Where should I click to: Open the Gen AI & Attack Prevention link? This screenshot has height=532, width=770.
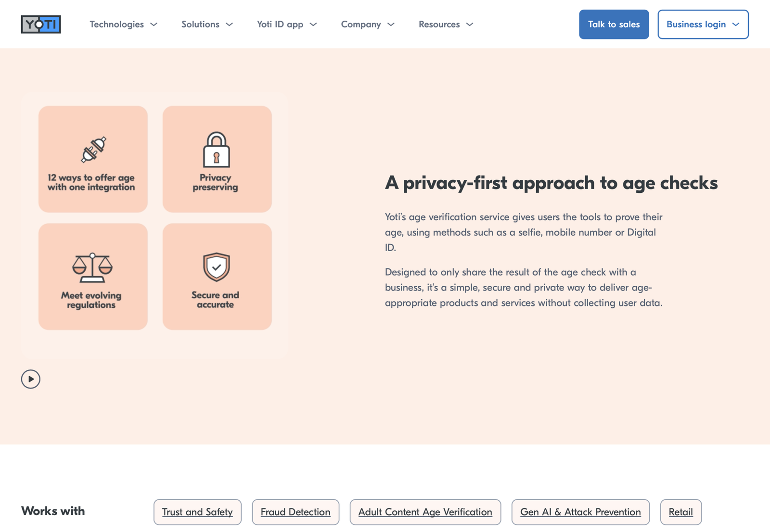tap(580, 512)
